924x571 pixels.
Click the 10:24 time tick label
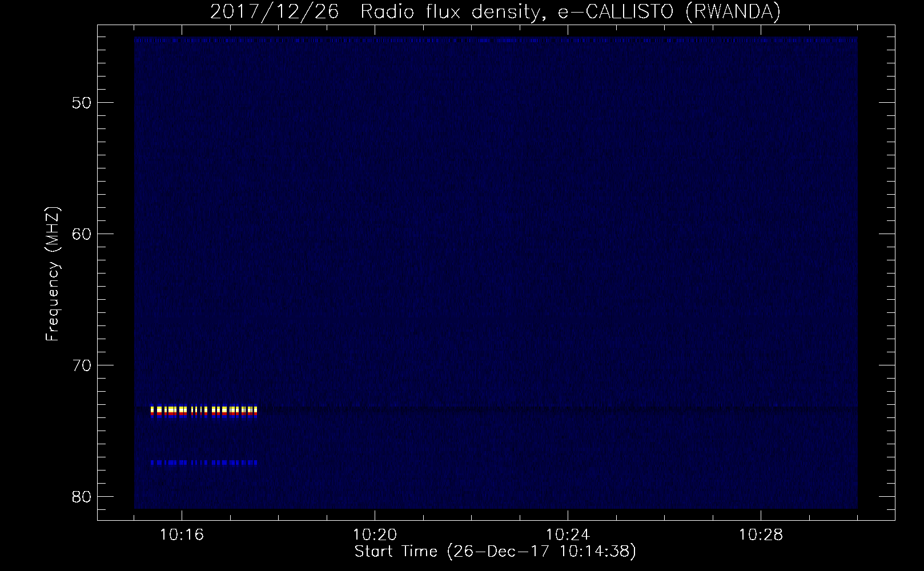[x=568, y=535]
